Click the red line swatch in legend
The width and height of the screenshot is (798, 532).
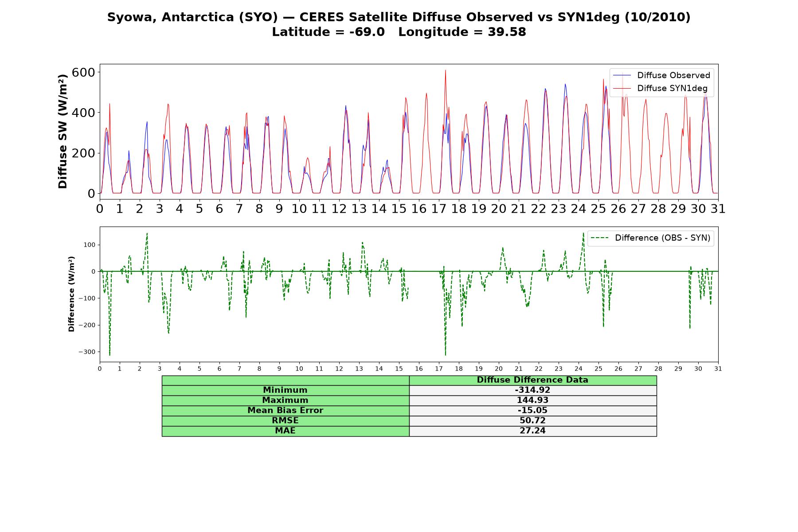click(622, 88)
